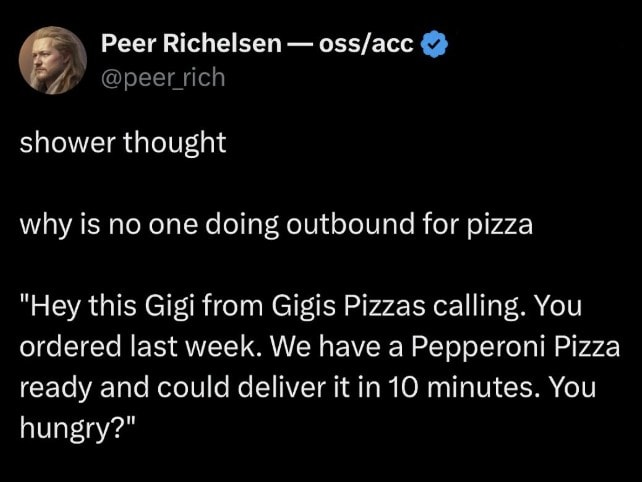Viewport: 642px width, 482px height.
Task: Click the blue verified badge icon
Action: point(434,45)
